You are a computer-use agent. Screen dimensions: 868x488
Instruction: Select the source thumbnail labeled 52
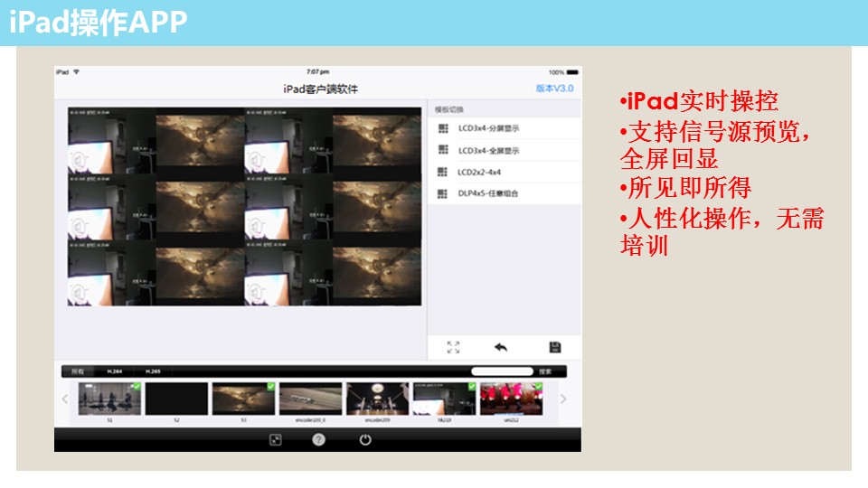tap(176, 399)
